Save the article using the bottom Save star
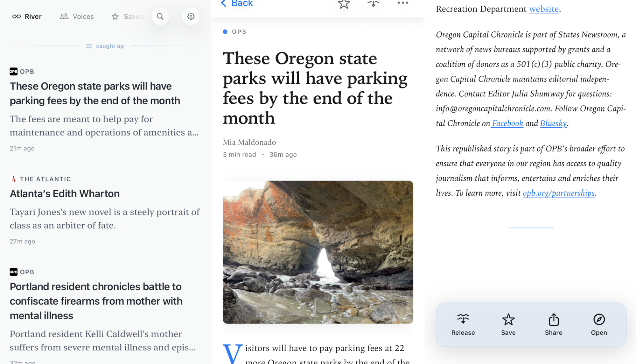The height and width of the screenshot is (364, 636). click(x=508, y=323)
